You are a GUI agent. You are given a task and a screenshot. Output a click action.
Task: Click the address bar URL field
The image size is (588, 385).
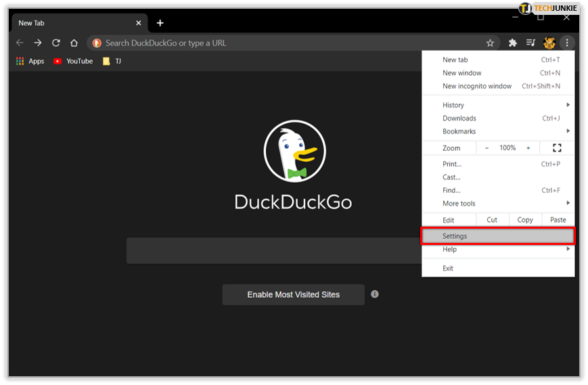click(x=292, y=43)
